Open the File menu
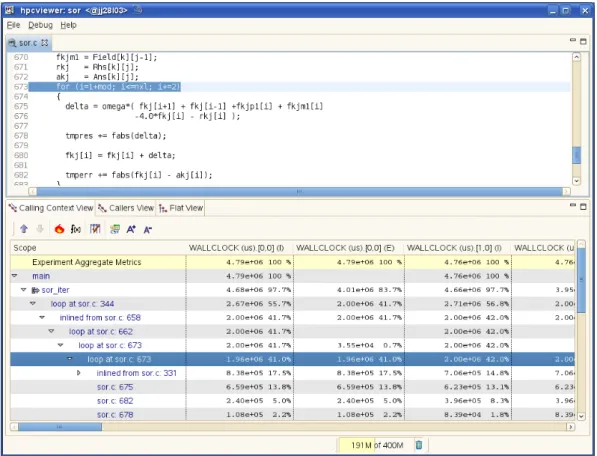Viewport: 597px width, 456px height. pos(13,25)
